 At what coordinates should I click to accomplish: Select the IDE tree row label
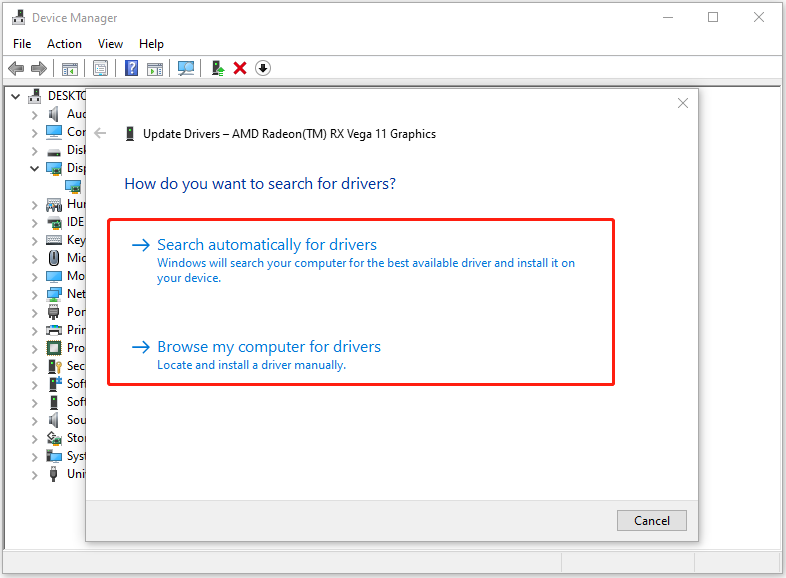76,222
